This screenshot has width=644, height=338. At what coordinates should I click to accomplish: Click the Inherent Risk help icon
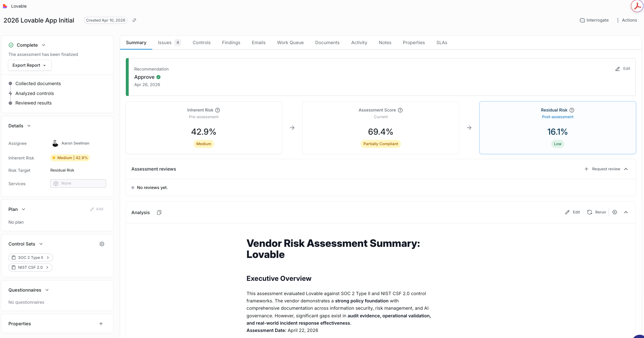[x=218, y=110]
